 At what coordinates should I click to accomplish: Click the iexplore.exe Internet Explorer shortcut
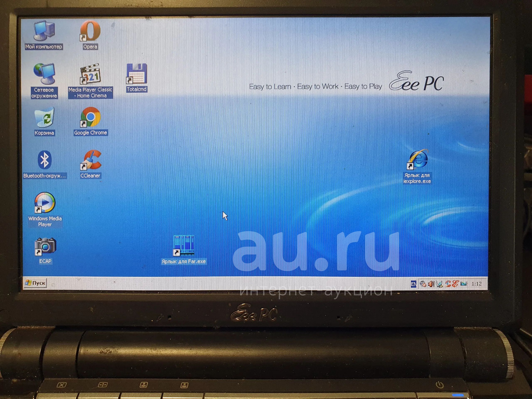coord(417,159)
